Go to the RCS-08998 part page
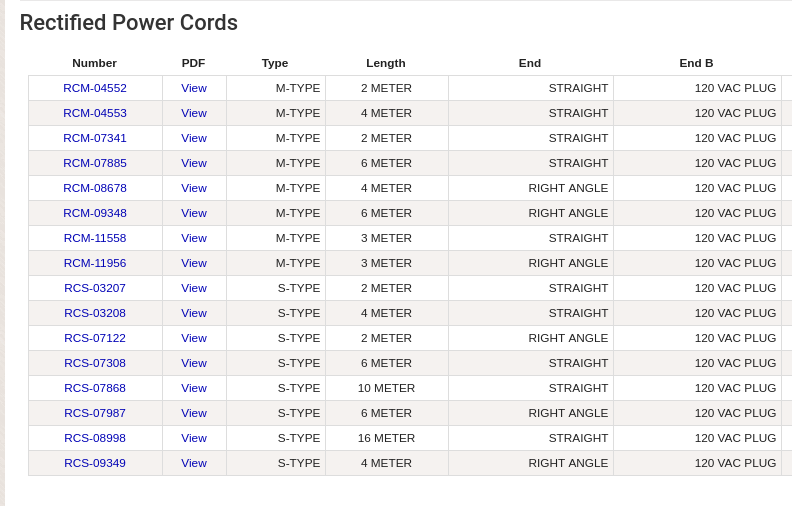 (x=95, y=438)
